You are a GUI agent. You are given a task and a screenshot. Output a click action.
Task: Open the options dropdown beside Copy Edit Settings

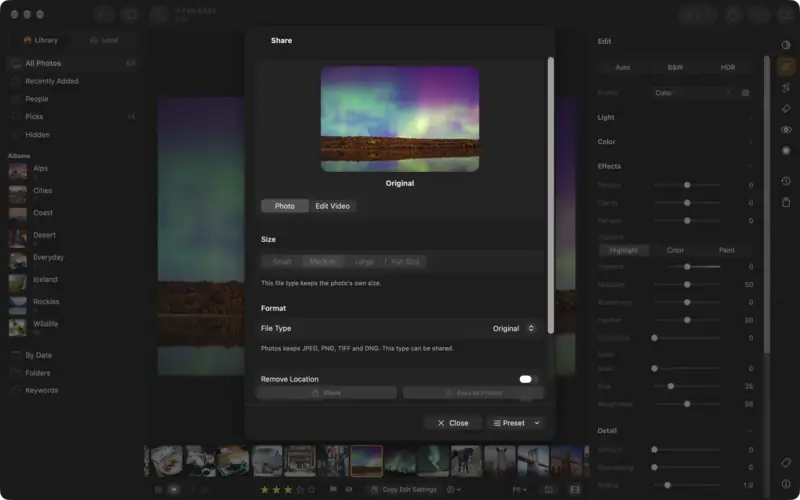coord(454,489)
